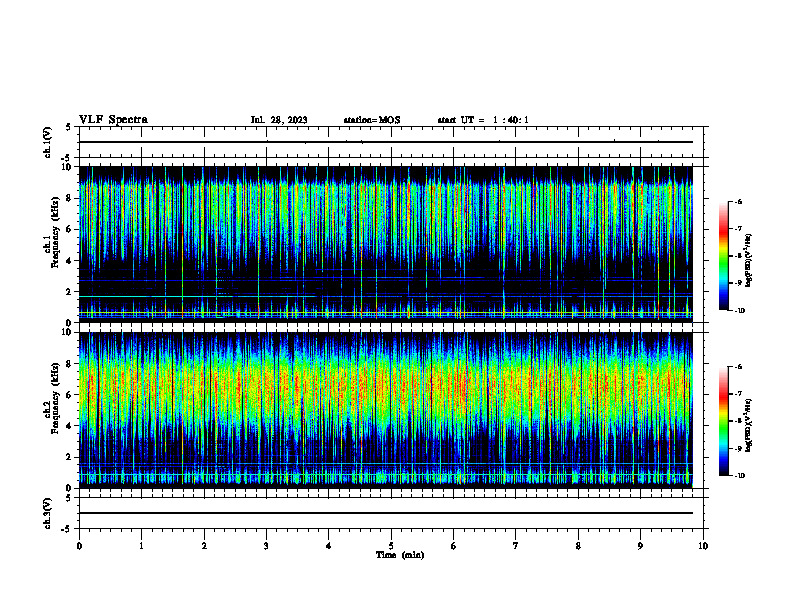Screen dimensions: 792x612
Task: Click inside the ch.1 spectrogram panel
Action: coord(386,244)
